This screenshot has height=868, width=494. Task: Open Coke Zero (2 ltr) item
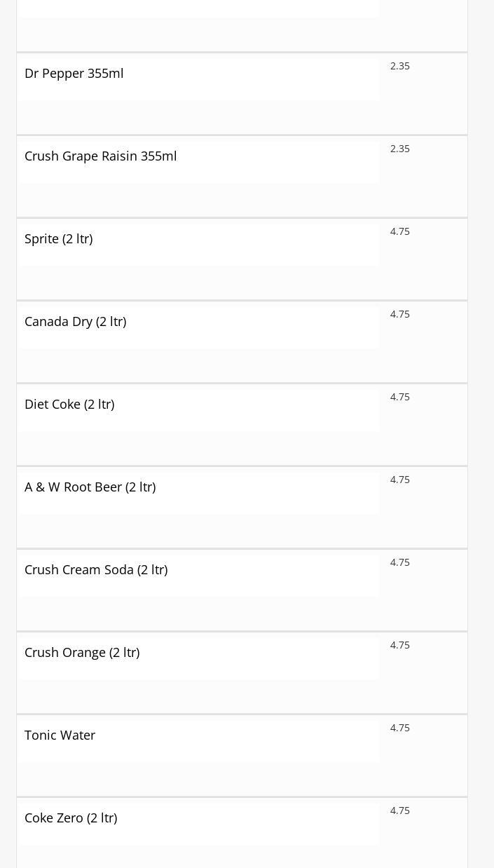(x=71, y=818)
